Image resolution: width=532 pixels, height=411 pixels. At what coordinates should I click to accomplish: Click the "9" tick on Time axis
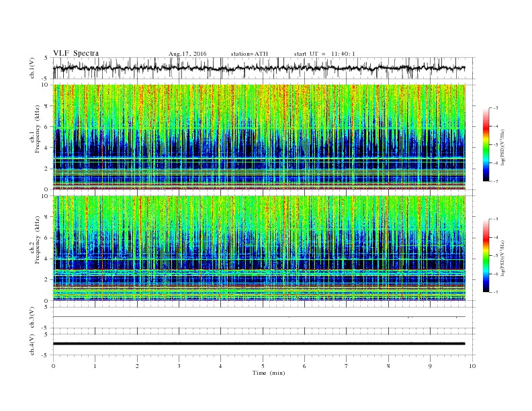[430, 366]
